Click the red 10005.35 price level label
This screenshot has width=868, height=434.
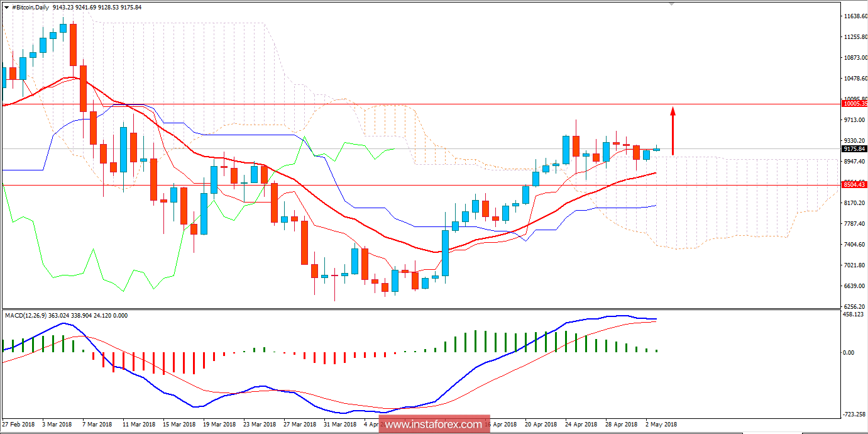855,104
